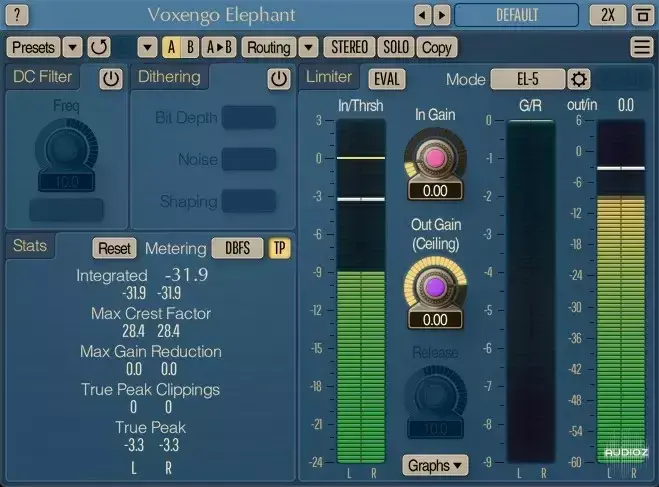Toggle SOLO channel group
Image resolution: width=659 pixels, height=487 pixels.
(x=395, y=47)
